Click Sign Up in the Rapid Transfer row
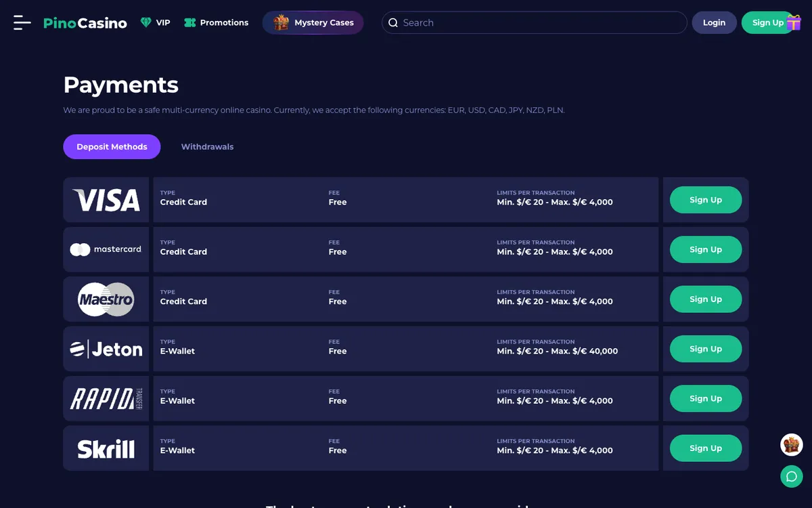 pos(706,398)
